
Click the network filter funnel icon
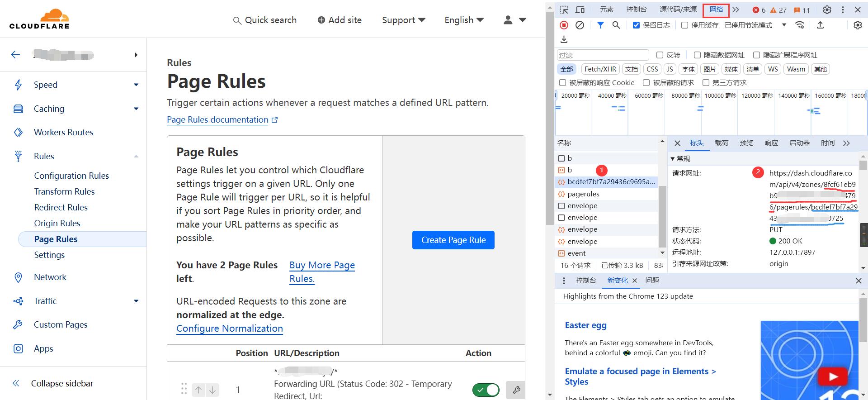click(600, 25)
